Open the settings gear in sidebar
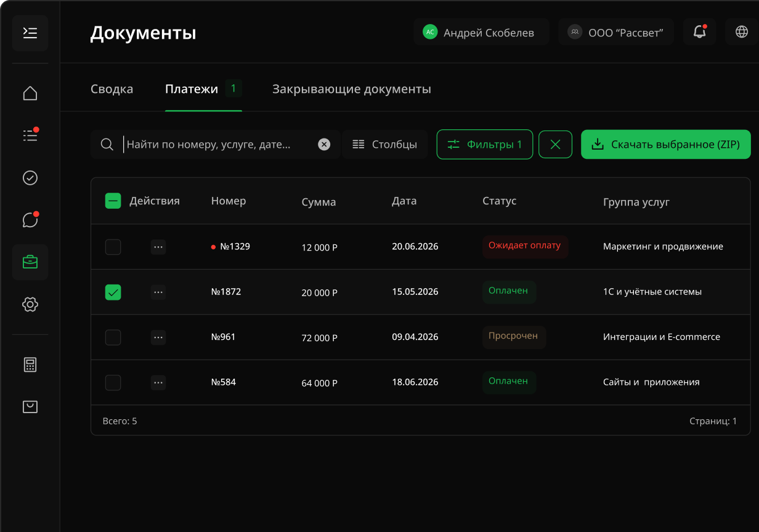This screenshot has height=532, width=759. [30, 304]
